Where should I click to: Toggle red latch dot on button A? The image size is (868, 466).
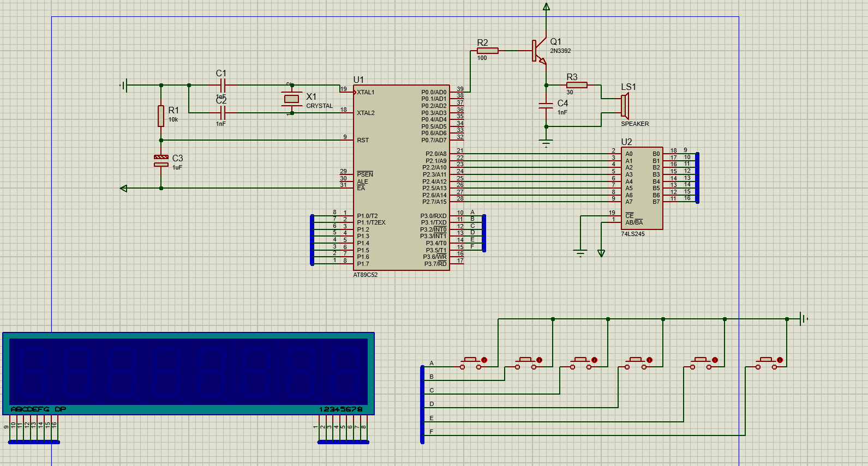coord(484,360)
